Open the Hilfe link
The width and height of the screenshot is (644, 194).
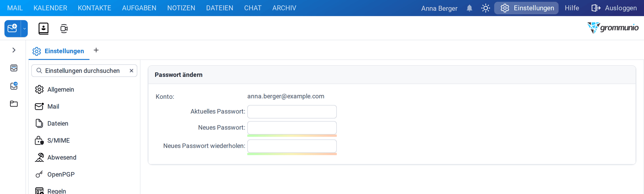tap(572, 8)
